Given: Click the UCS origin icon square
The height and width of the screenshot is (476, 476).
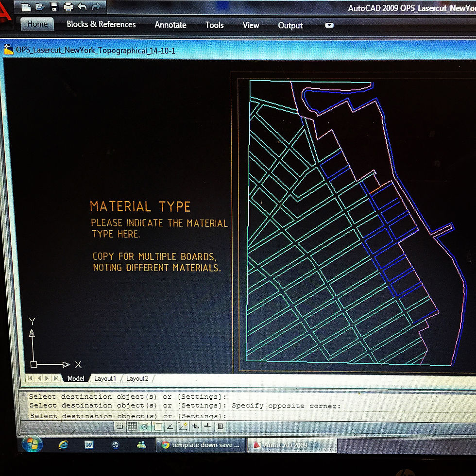Looking at the screenshot, I should (x=34, y=364).
